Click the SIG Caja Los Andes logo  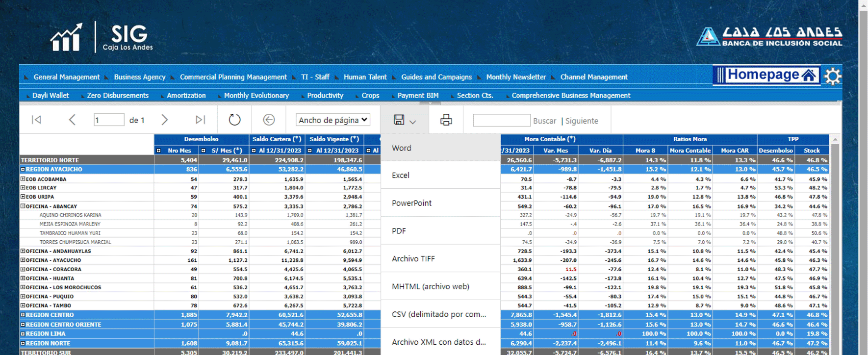[102, 37]
